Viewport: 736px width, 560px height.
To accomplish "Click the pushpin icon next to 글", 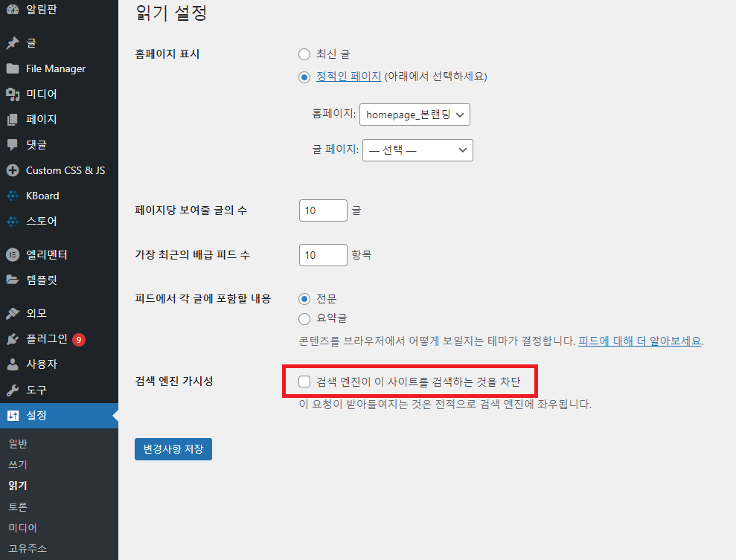I will (13, 43).
